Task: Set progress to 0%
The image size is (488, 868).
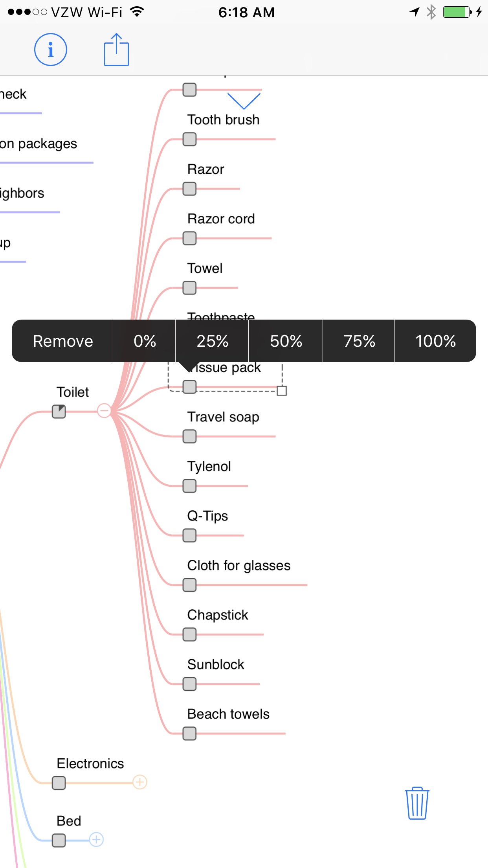Action: [144, 341]
